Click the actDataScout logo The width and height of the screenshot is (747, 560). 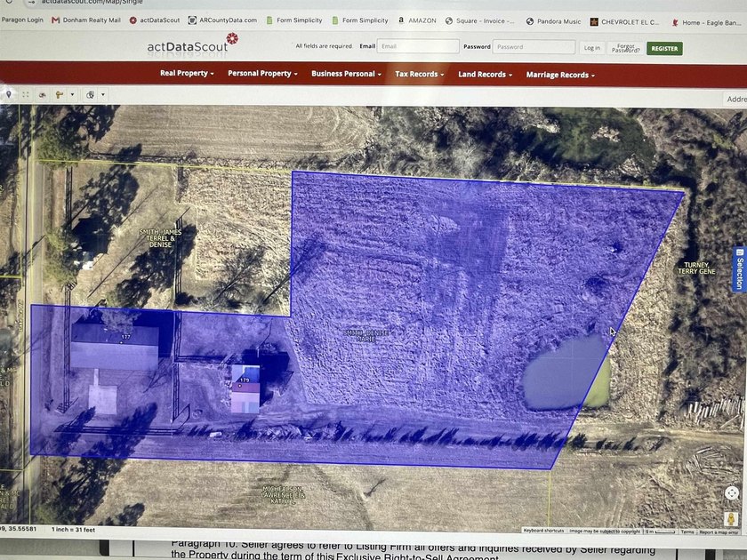point(193,44)
